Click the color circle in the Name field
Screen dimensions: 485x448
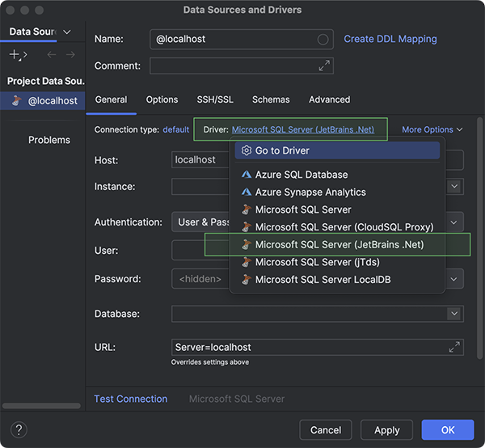[x=323, y=39]
